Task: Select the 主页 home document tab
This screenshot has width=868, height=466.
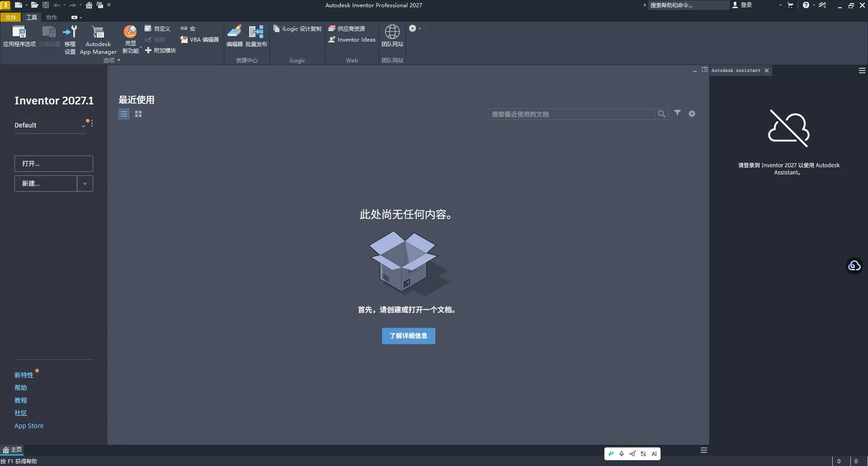Action: [12, 450]
